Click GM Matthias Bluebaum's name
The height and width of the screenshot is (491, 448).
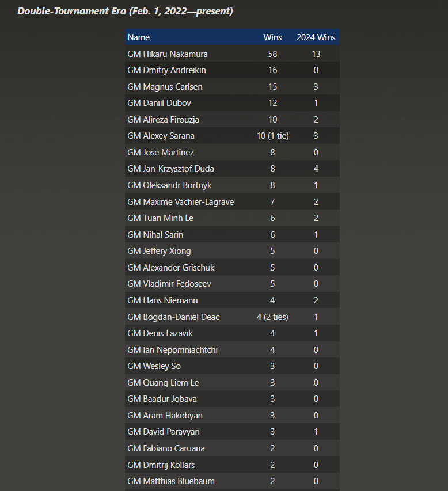coord(171,481)
